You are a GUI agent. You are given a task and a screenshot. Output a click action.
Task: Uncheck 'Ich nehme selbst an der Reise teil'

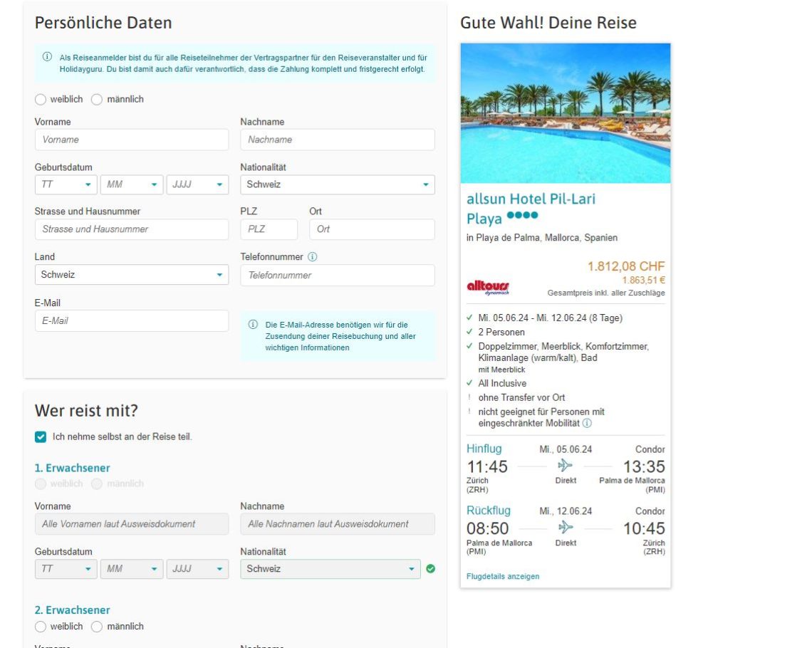tap(41, 437)
